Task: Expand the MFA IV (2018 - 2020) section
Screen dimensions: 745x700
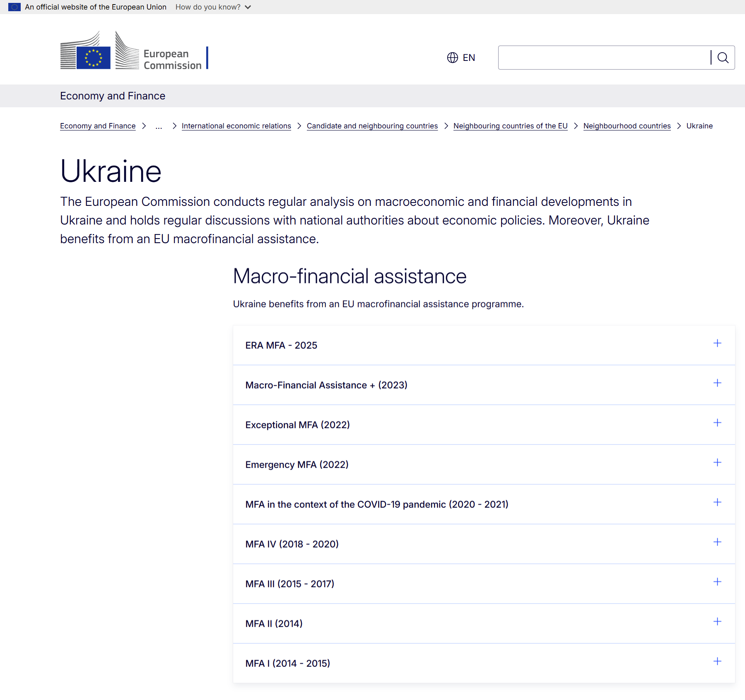Action: coord(717,542)
